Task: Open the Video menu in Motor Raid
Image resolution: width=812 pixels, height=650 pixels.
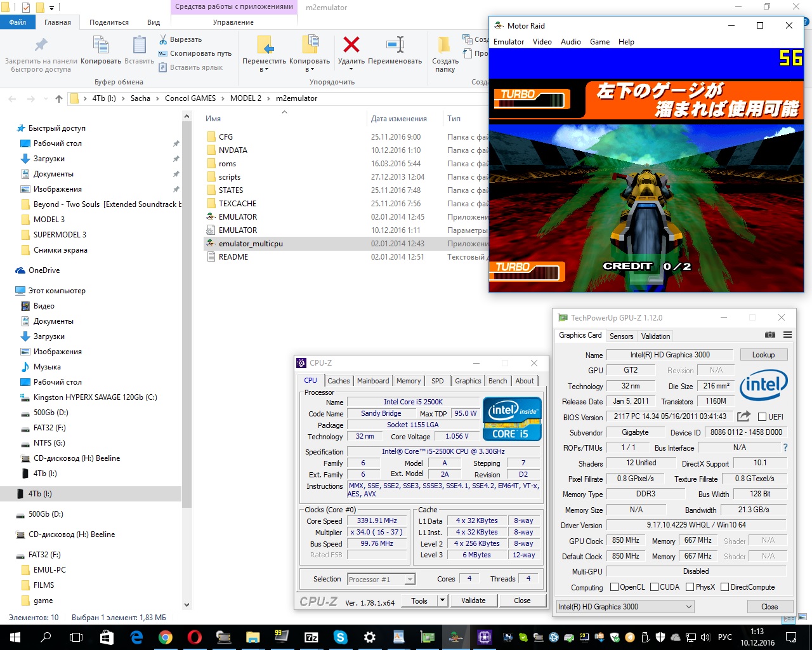Action: click(x=542, y=42)
